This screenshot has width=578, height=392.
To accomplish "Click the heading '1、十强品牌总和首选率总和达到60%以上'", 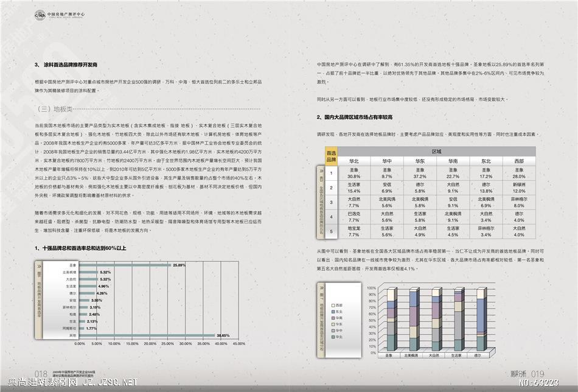I will click(x=80, y=248).
